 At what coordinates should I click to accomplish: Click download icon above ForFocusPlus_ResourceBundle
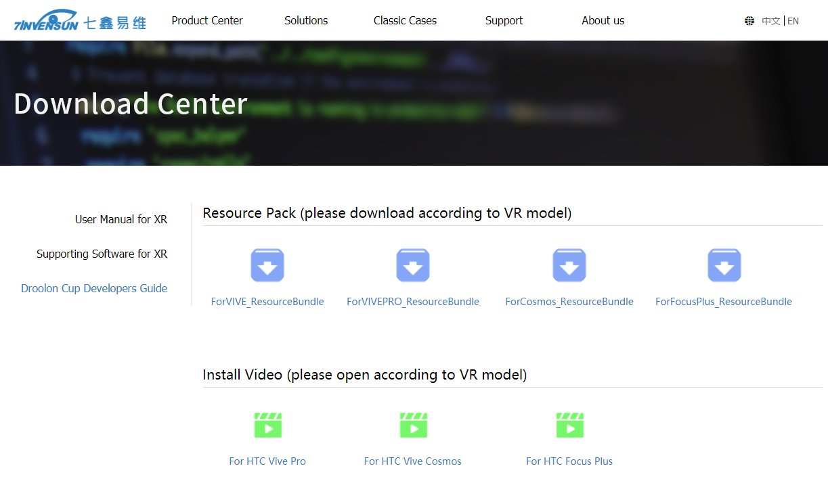(724, 265)
